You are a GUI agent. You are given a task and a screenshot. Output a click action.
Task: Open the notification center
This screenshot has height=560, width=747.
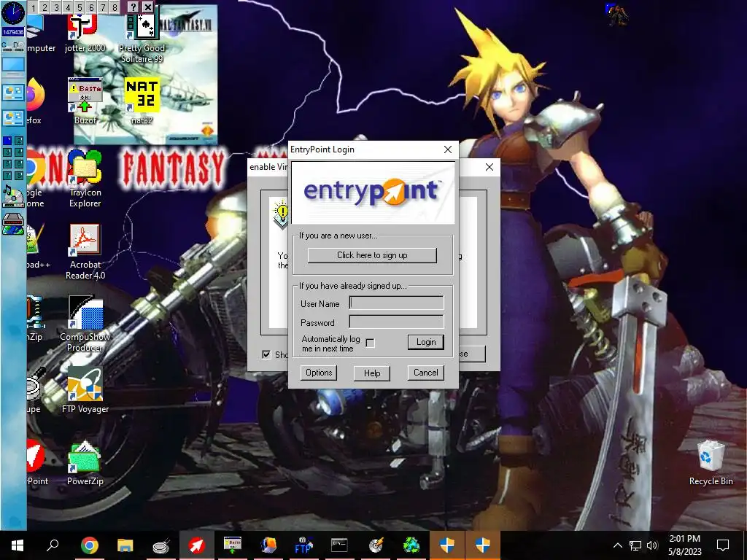click(x=723, y=545)
